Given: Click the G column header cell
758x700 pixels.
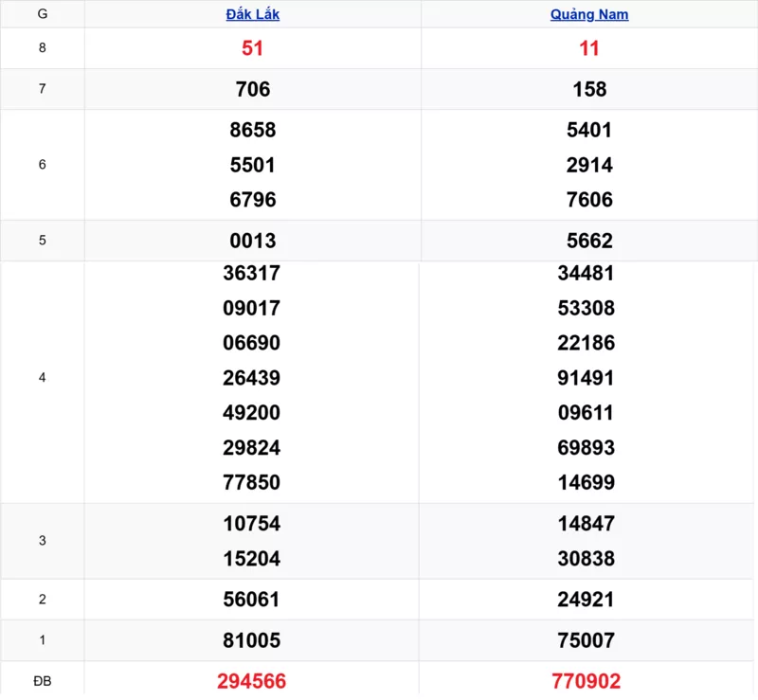Looking at the screenshot, I should click(42, 14).
